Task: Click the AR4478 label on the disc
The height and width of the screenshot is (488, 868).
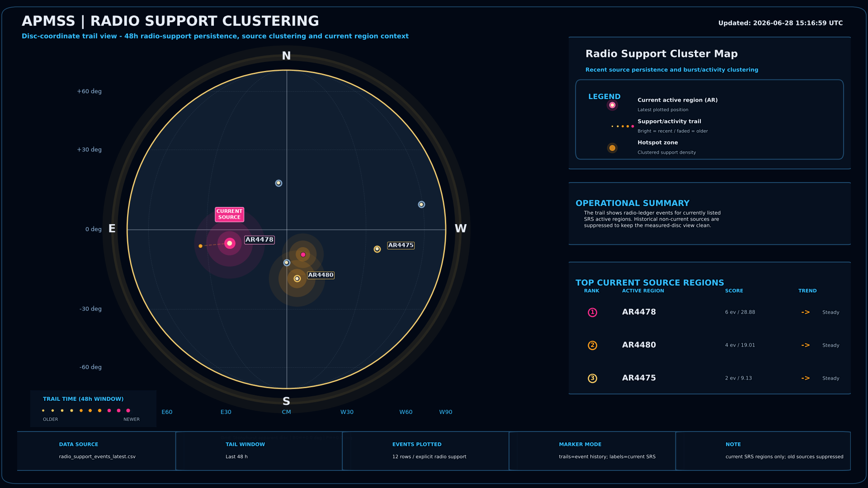Action: (259, 239)
